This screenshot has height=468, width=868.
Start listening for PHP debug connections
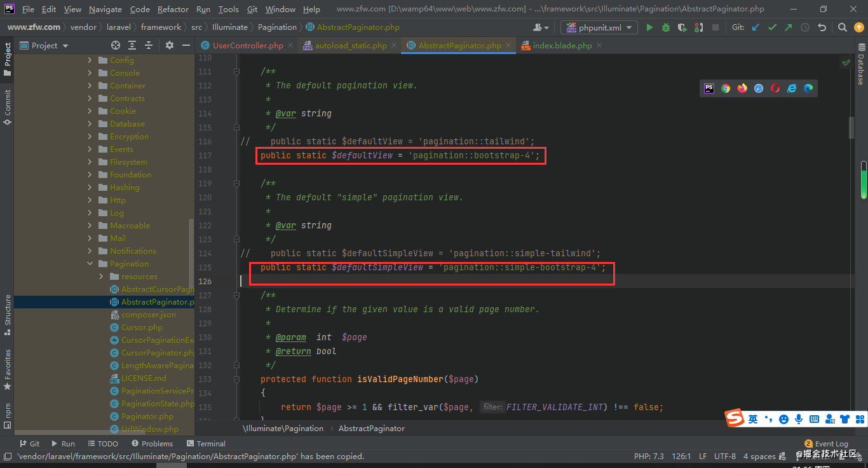point(698,27)
